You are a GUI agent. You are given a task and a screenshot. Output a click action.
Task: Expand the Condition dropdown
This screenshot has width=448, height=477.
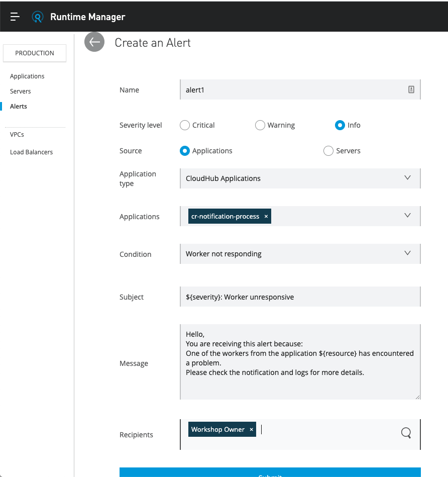pos(407,253)
